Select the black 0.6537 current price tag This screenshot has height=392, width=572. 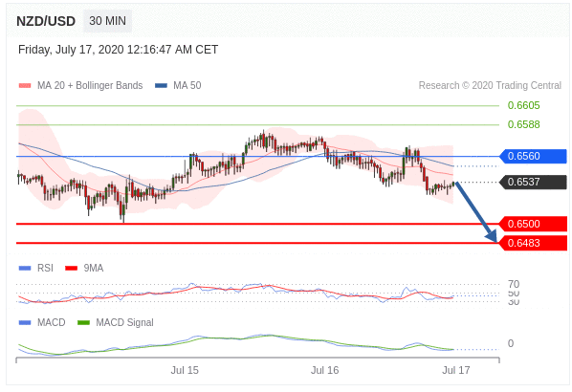(x=533, y=182)
